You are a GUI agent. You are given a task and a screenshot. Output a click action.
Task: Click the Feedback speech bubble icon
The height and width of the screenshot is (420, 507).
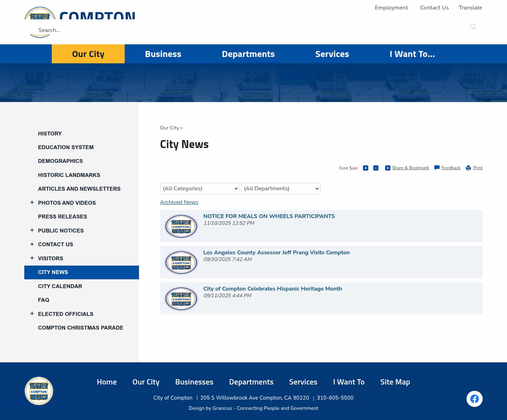[437, 168]
